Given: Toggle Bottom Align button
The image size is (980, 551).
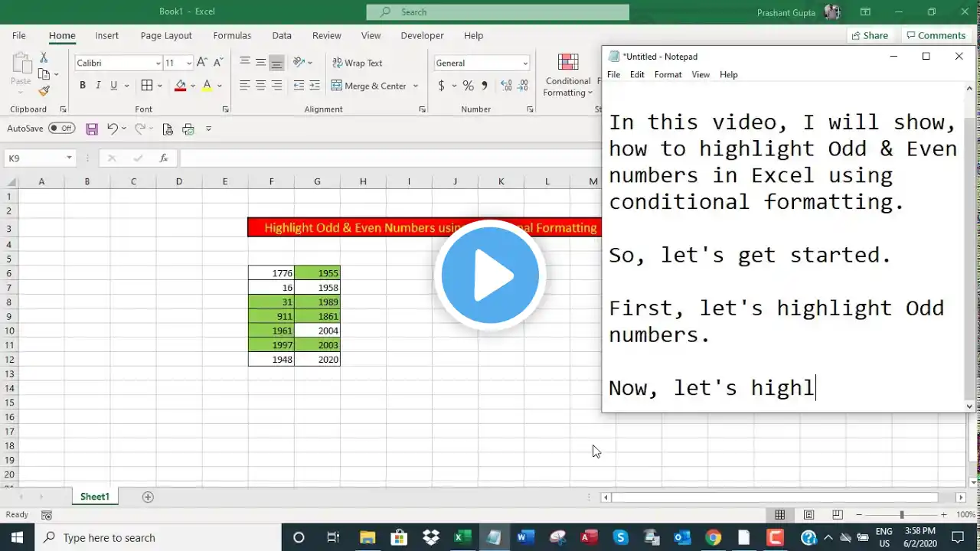Looking at the screenshot, I should pyautogui.click(x=277, y=63).
